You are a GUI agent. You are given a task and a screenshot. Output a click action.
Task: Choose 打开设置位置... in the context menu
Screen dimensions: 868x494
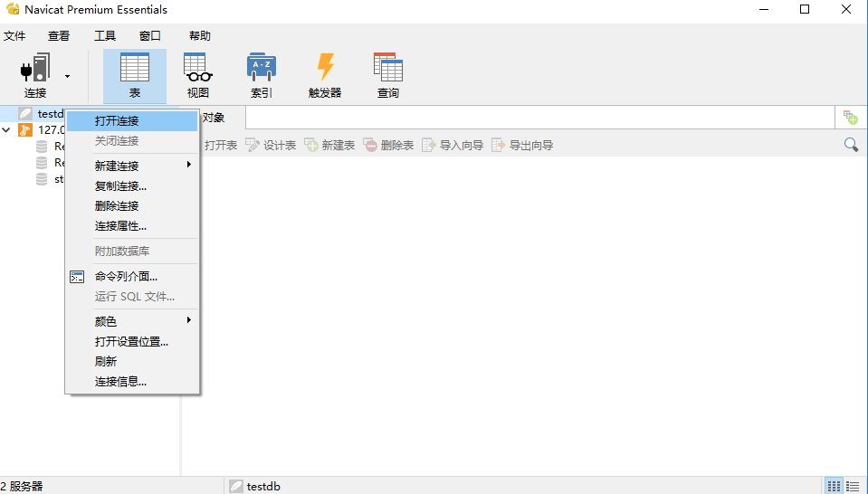(132, 341)
